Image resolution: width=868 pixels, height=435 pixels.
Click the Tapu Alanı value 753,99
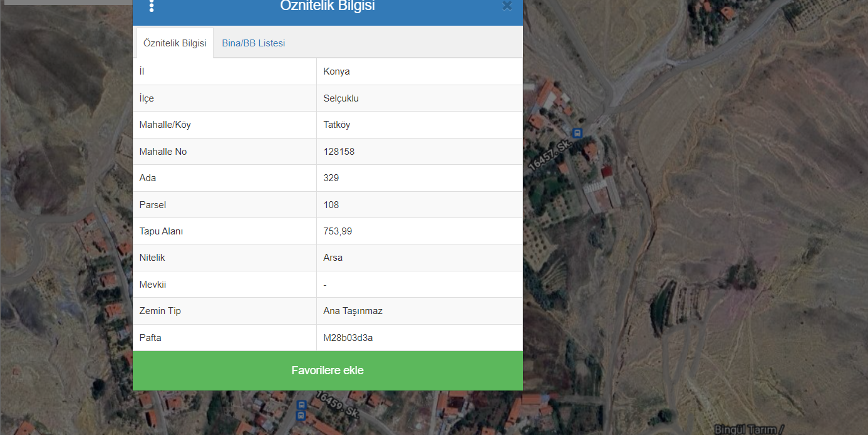pos(338,231)
